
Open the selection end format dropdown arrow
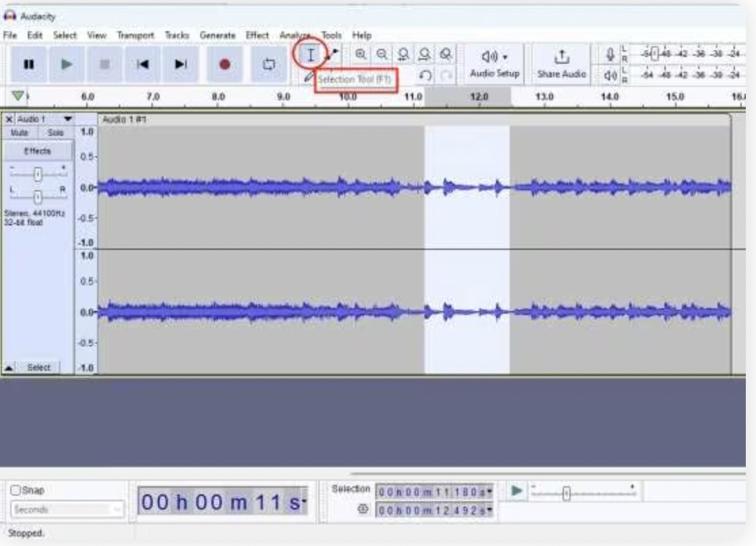point(489,510)
